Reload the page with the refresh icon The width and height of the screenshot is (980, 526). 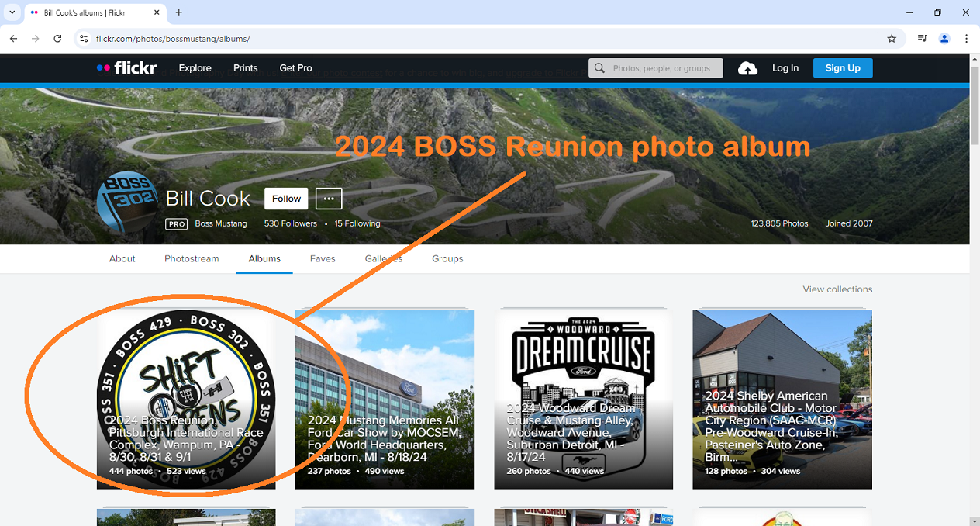click(x=57, y=39)
